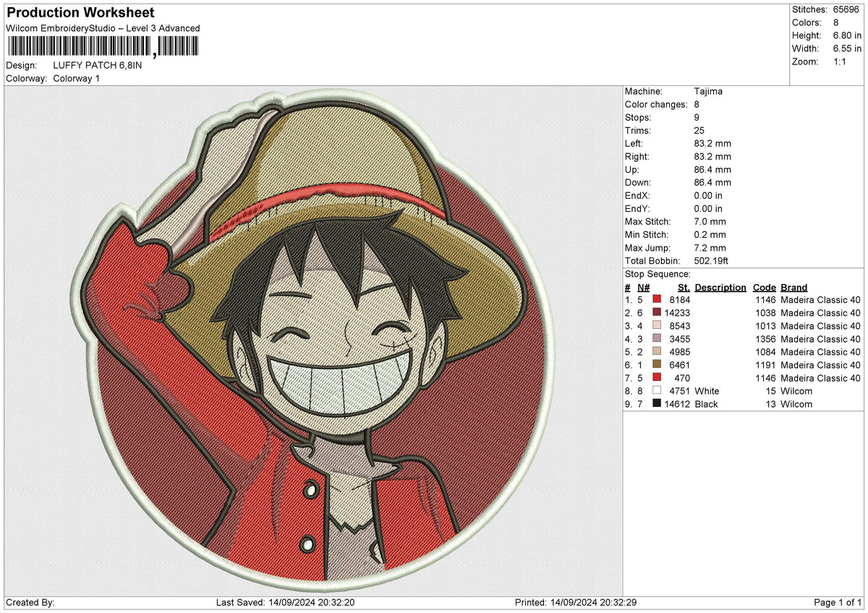Click the Width value '6.55 in'
Viewport: 868px width, 613px height.
tap(847, 48)
